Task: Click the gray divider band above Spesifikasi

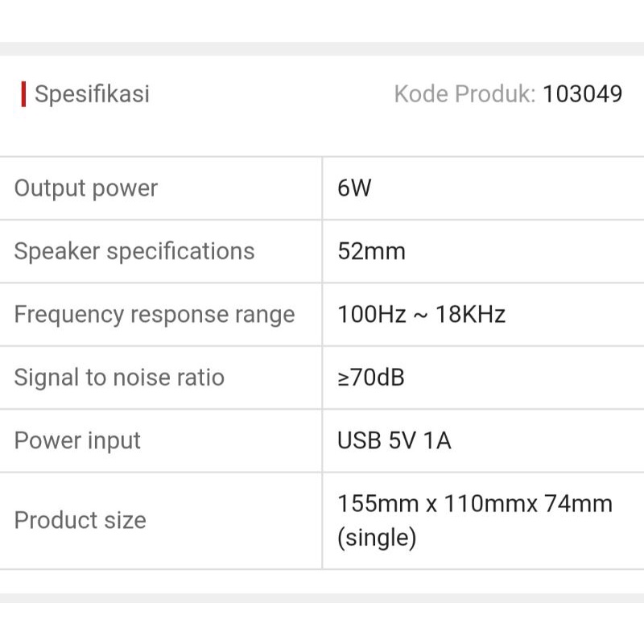Action: click(x=322, y=48)
